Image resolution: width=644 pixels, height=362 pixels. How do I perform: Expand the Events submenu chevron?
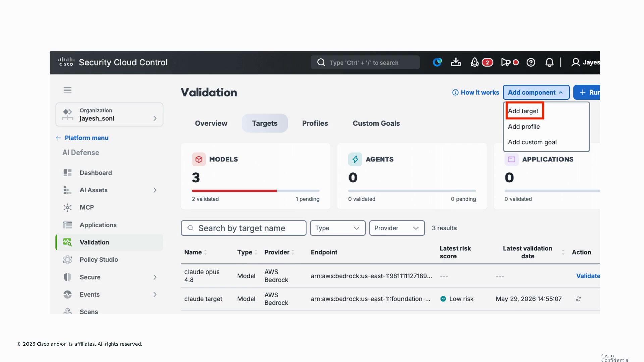155,295
